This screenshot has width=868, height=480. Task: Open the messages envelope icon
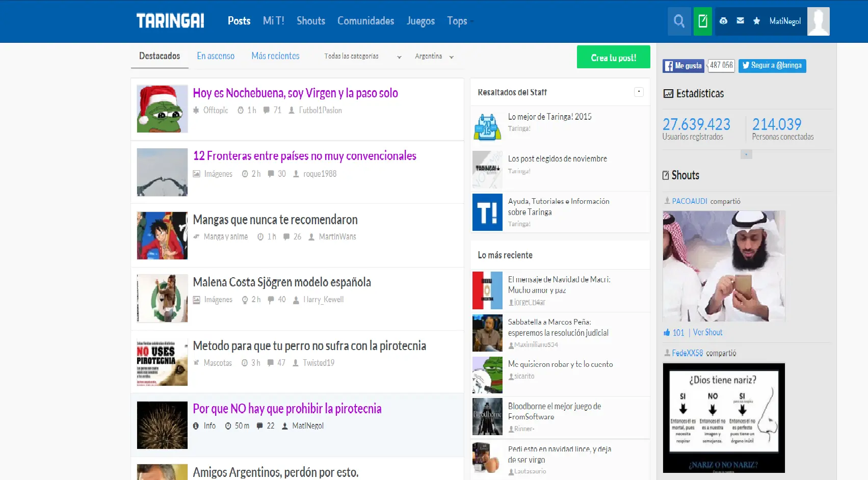(x=741, y=21)
